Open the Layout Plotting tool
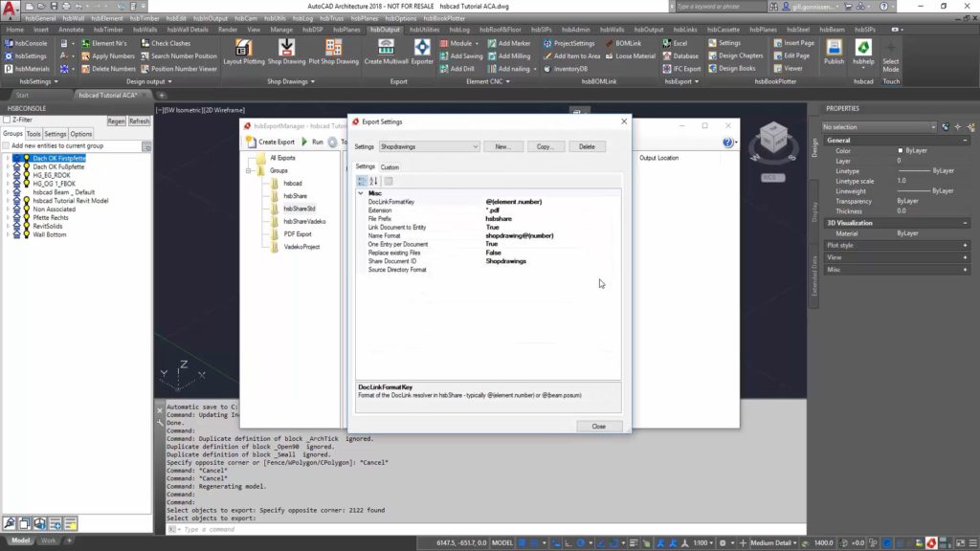This screenshot has height=551, width=980. pyautogui.click(x=244, y=52)
